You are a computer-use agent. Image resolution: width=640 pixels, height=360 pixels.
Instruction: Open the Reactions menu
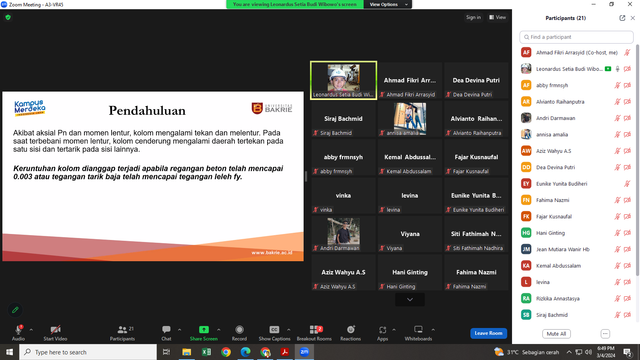pyautogui.click(x=351, y=333)
